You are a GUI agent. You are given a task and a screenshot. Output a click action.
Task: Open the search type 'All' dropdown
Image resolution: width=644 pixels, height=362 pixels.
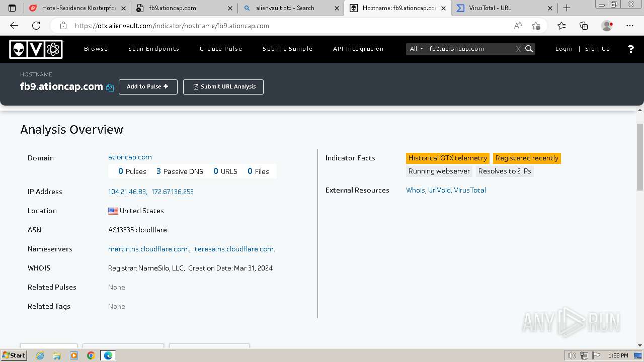pos(417,49)
